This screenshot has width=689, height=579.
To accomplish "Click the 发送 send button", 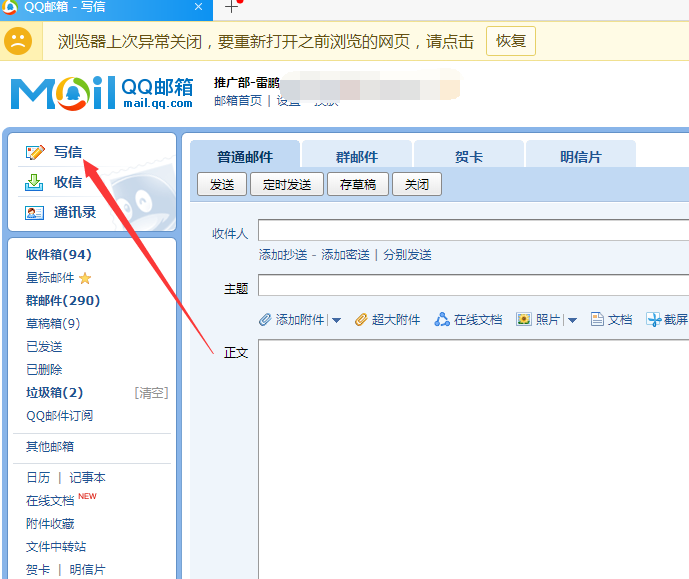I will pos(222,184).
